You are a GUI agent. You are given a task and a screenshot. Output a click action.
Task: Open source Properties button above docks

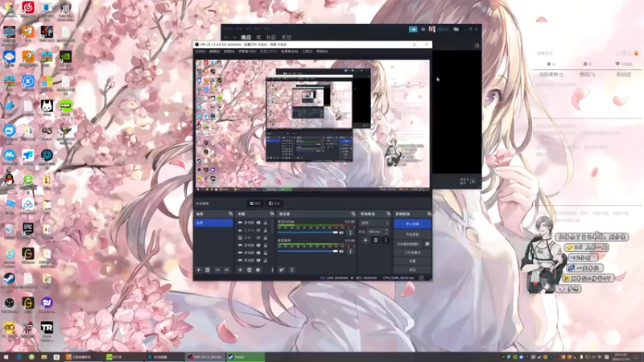coord(255,204)
